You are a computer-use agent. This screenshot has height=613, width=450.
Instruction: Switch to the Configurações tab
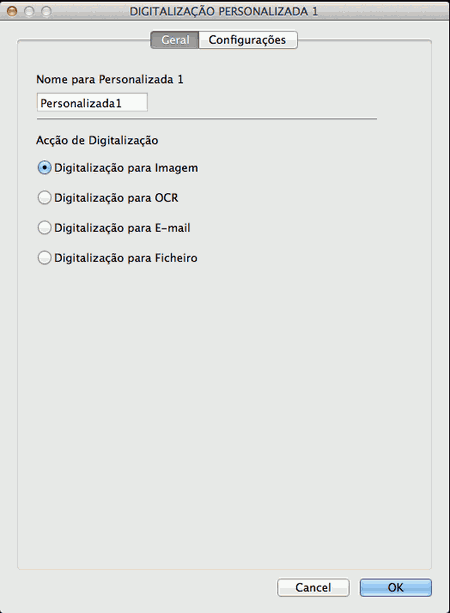coord(248,40)
